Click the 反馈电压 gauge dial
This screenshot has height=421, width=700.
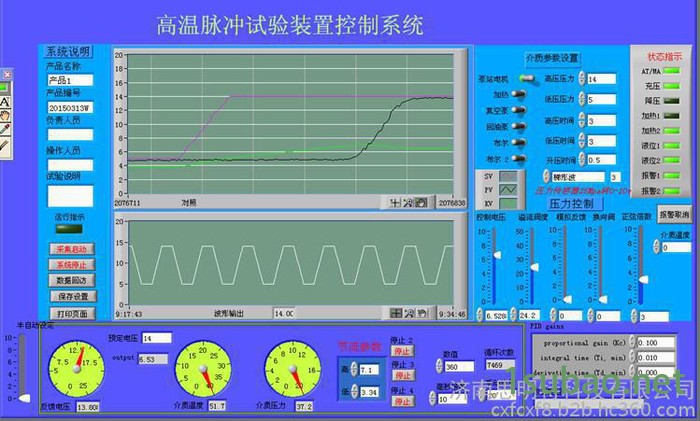click(76, 369)
